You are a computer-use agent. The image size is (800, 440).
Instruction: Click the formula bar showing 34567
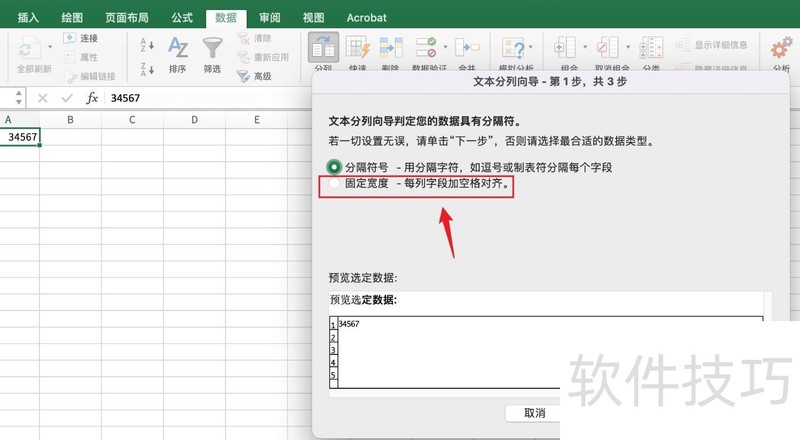click(209, 98)
